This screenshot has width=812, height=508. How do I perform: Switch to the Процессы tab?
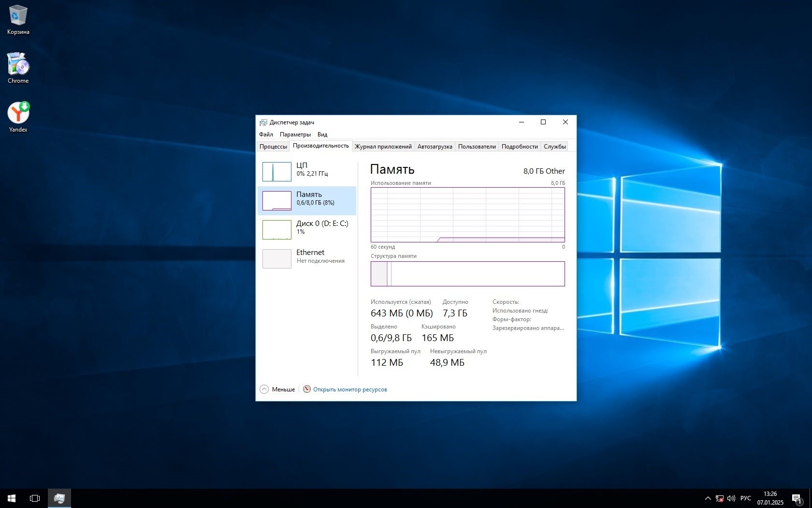273,147
